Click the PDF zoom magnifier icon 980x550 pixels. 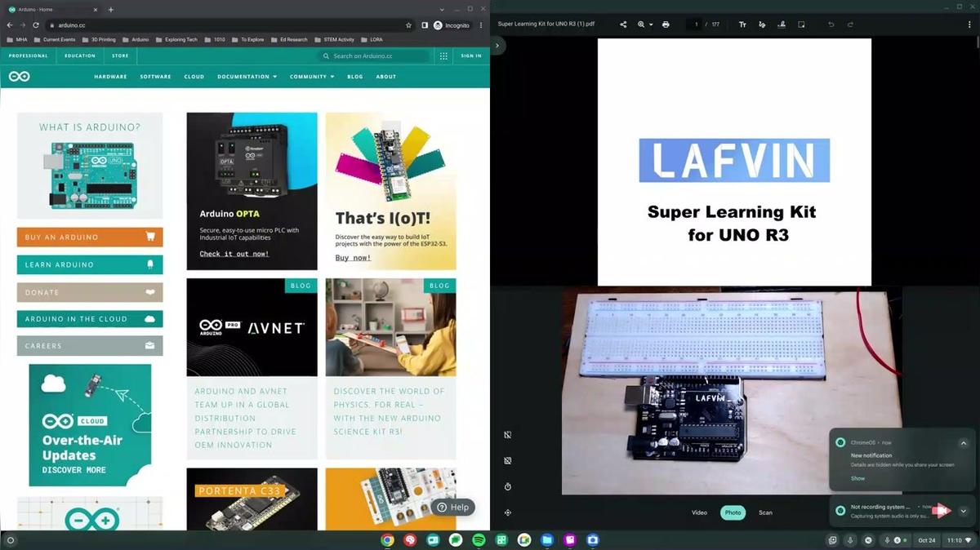tap(641, 24)
